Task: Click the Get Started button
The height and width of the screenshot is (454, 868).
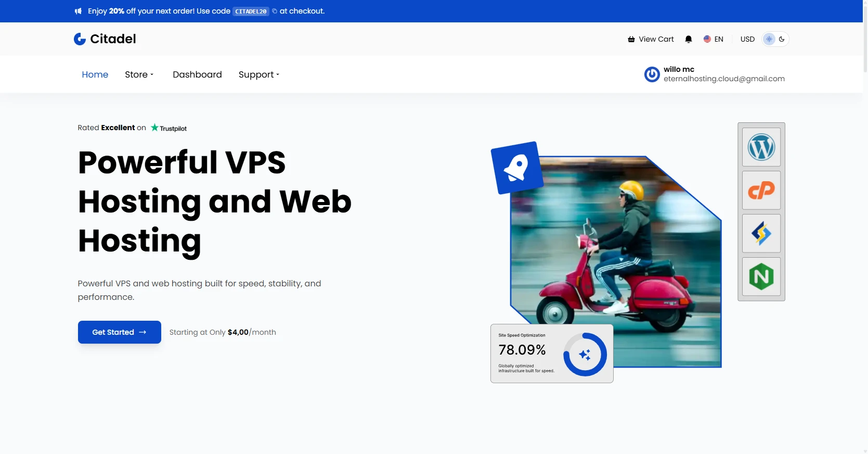Action: click(x=120, y=332)
